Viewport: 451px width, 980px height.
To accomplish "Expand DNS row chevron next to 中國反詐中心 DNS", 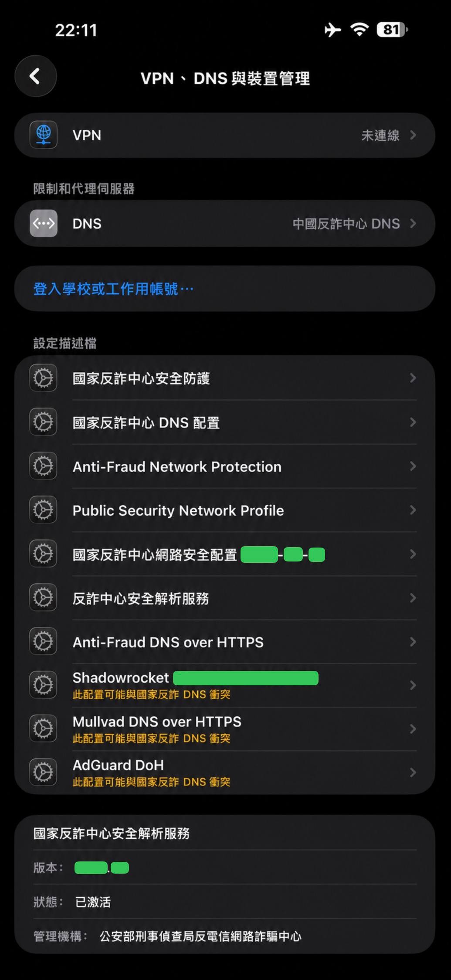I will coord(413,224).
